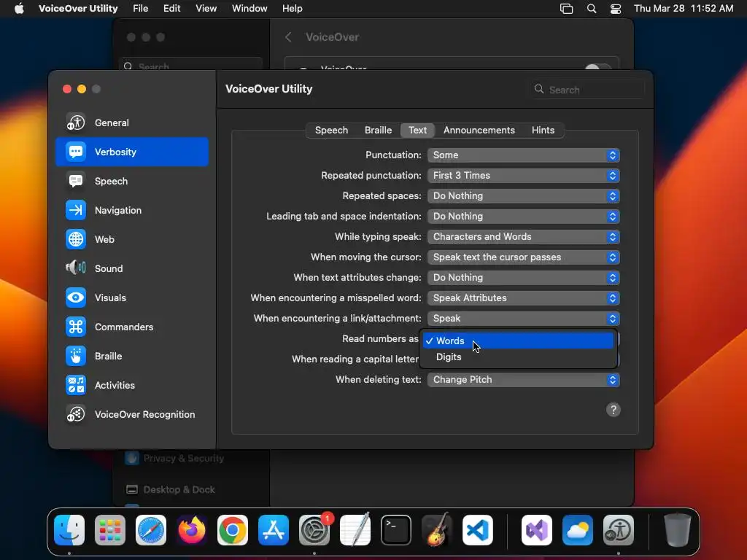Open the Edit menu
The image size is (747, 560).
tap(171, 9)
